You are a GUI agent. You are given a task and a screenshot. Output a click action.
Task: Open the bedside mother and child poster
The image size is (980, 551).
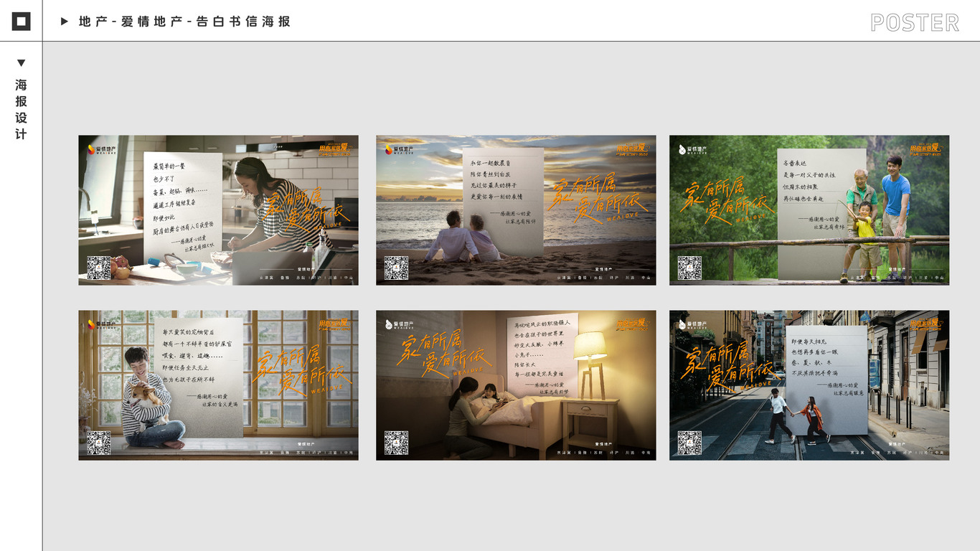(516, 385)
